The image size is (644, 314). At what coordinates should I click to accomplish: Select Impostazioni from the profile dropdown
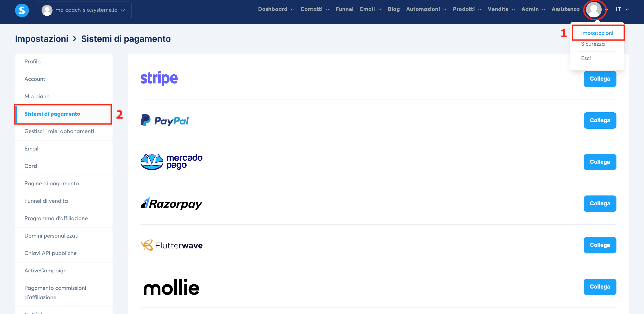(597, 33)
